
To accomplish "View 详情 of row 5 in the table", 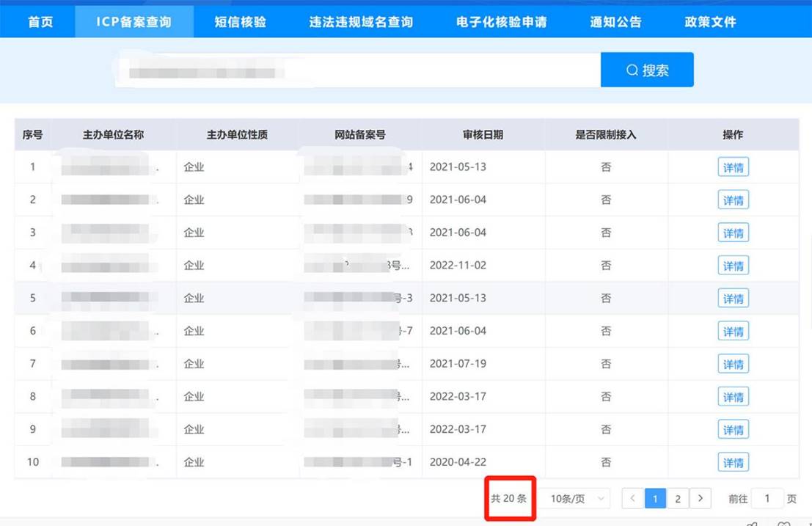I will pyautogui.click(x=733, y=298).
